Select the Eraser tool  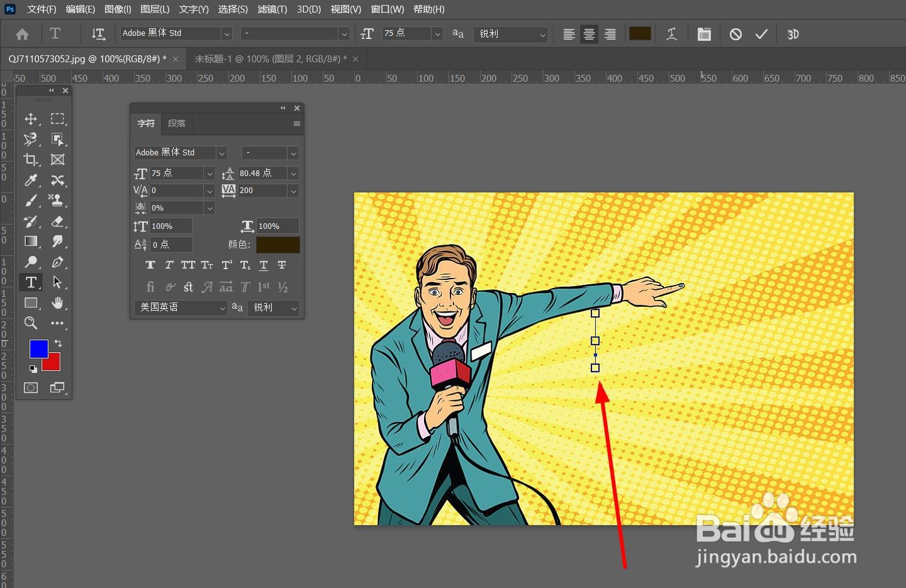click(57, 221)
